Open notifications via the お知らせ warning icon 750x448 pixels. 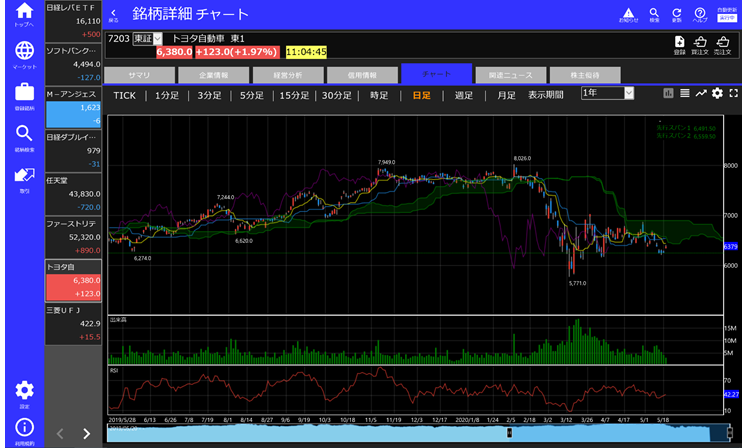tap(629, 15)
